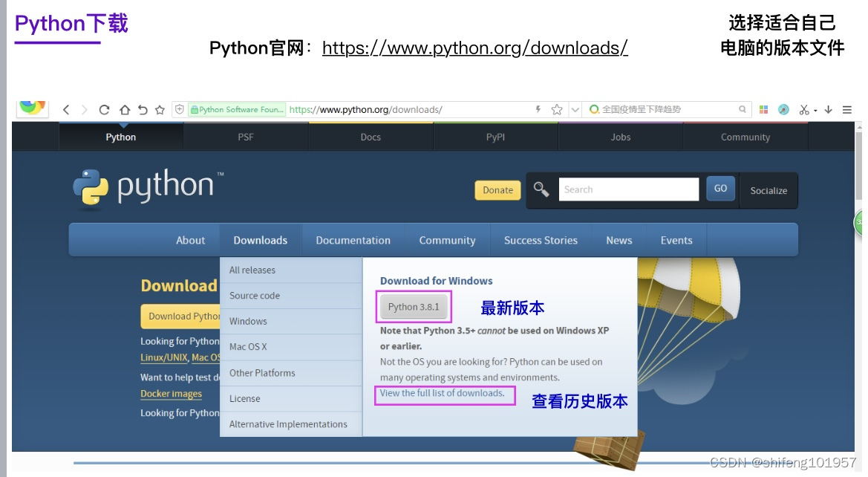Click the star icon beside the undo arrow

click(x=160, y=110)
